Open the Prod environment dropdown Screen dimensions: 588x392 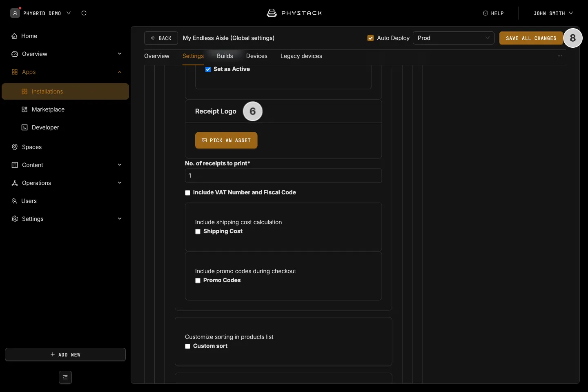(454, 38)
